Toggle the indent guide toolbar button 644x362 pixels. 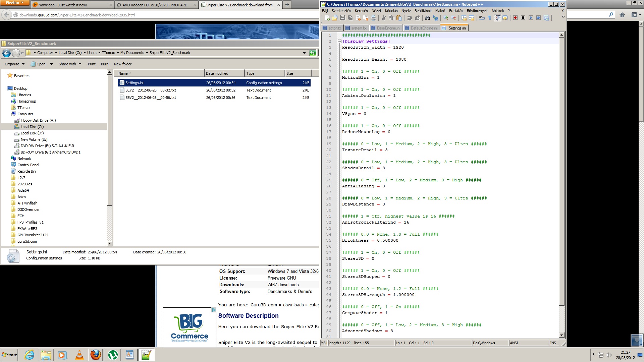[x=498, y=18]
